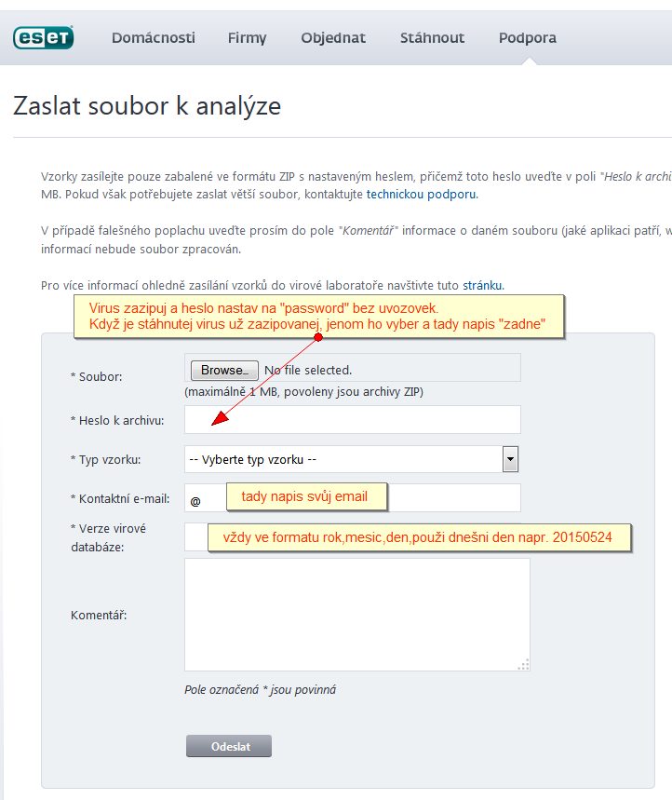Click inside the Komentář text area

pos(356,614)
